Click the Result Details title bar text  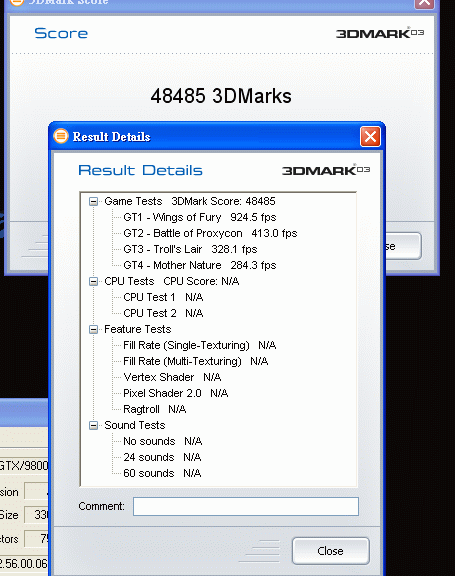click(x=111, y=137)
